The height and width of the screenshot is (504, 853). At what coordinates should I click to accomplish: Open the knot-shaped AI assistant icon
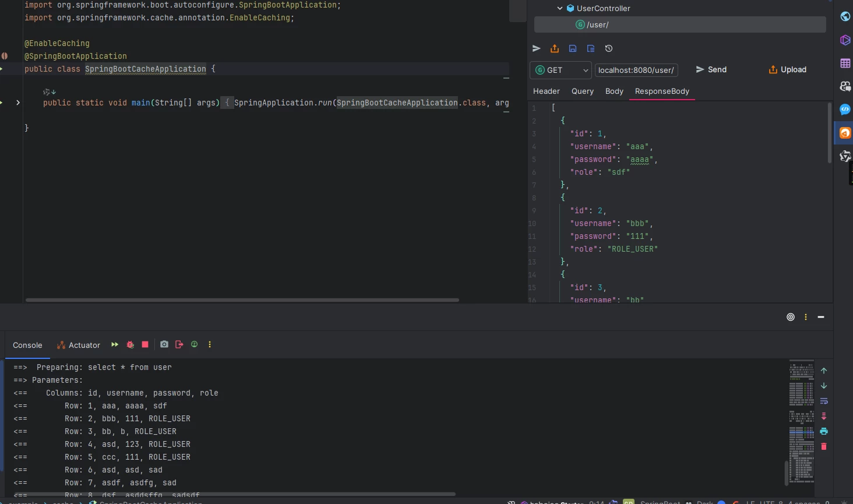coord(845,156)
